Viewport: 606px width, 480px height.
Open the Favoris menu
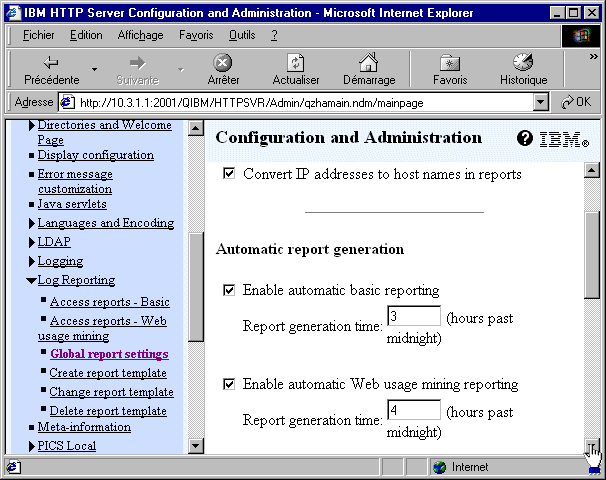click(x=196, y=35)
